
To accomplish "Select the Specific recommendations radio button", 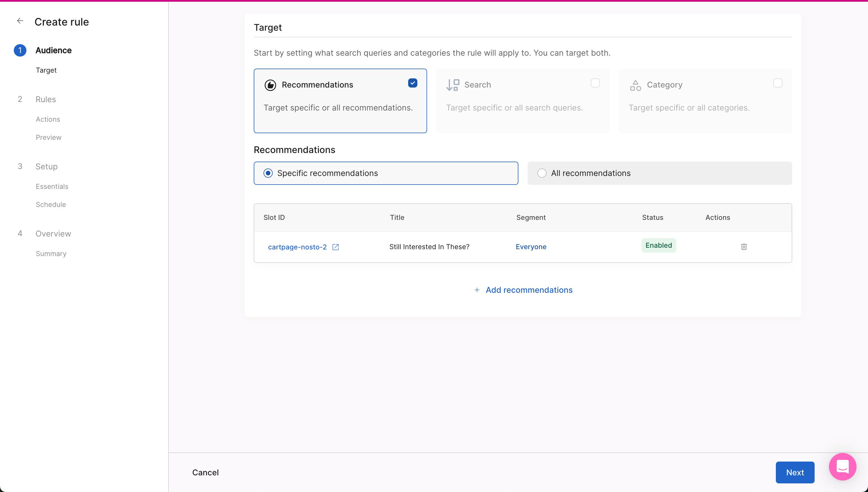I will pyautogui.click(x=268, y=173).
